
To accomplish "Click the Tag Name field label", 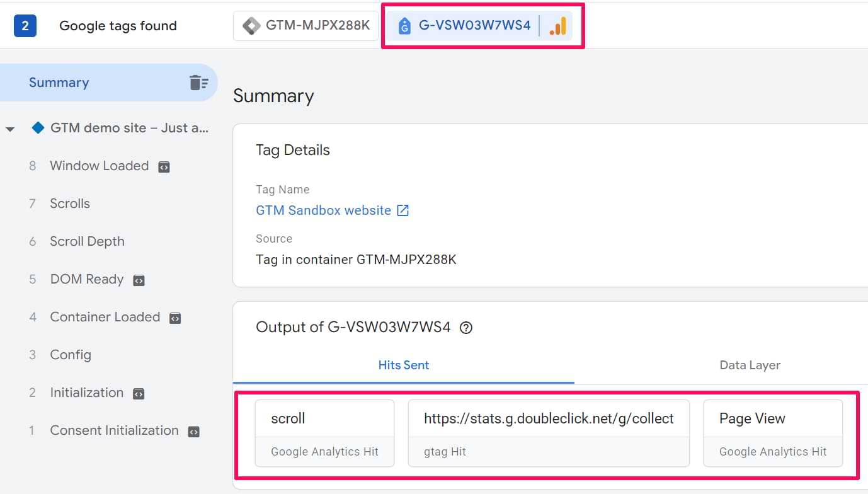I will (x=282, y=190).
